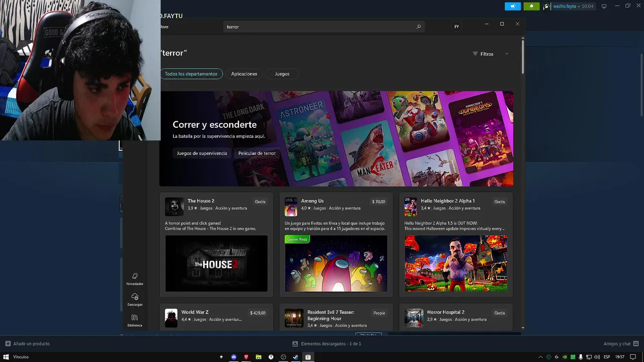Image resolution: width=644 pixels, height=362 pixels.
Task: Click Steam green notifications bell button
Action: pyautogui.click(x=531, y=6)
